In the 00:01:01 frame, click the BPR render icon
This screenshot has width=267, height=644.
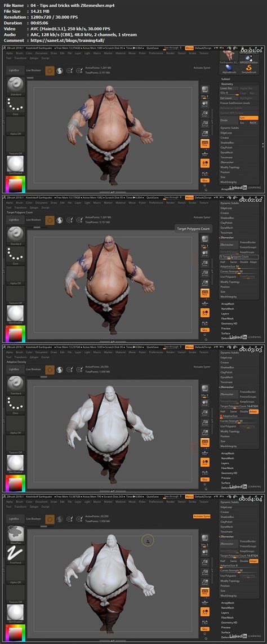click(204, 89)
